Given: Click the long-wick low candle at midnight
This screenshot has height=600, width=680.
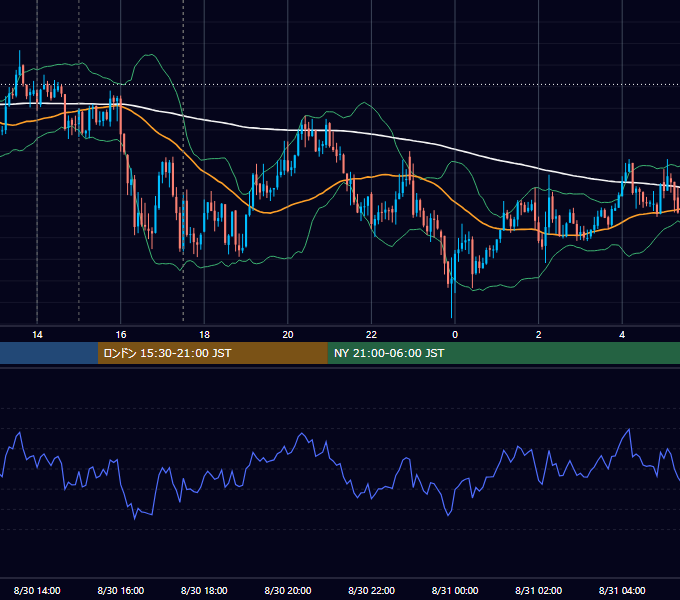Looking at the screenshot, I should tap(452, 286).
